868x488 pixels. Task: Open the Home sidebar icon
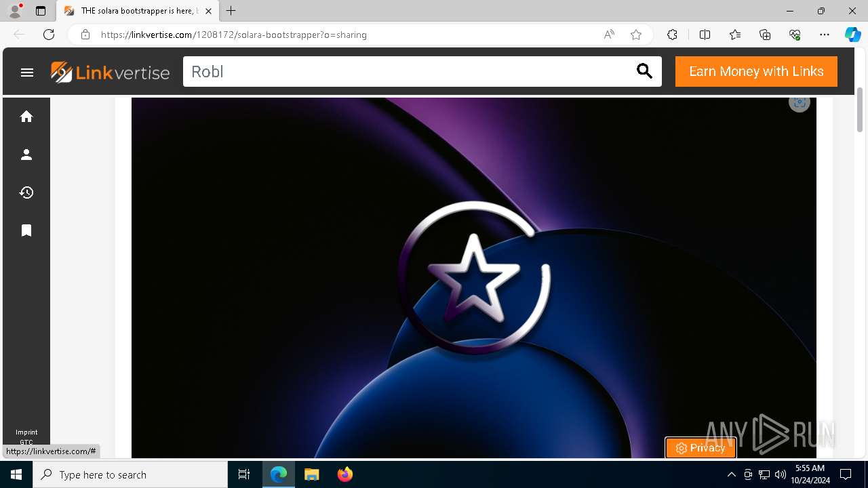pyautogui.click(x=26, y=117)
